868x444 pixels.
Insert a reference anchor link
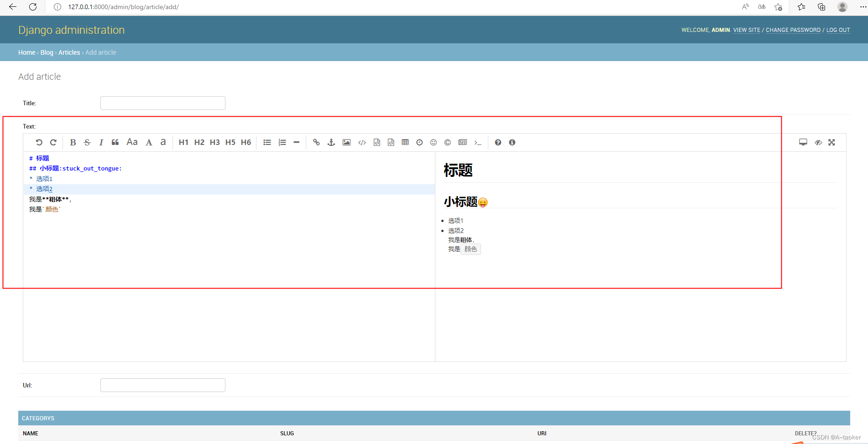click(331, 142)
